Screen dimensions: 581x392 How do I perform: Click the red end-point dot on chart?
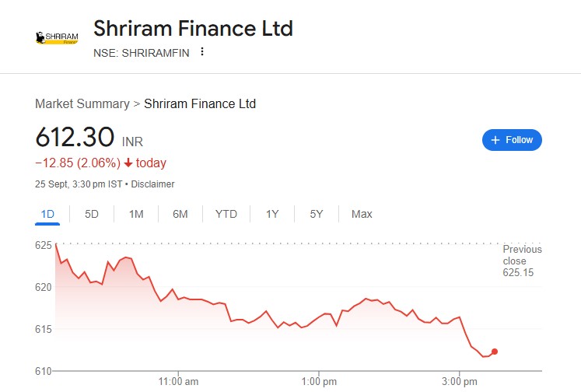pos(495,352)
